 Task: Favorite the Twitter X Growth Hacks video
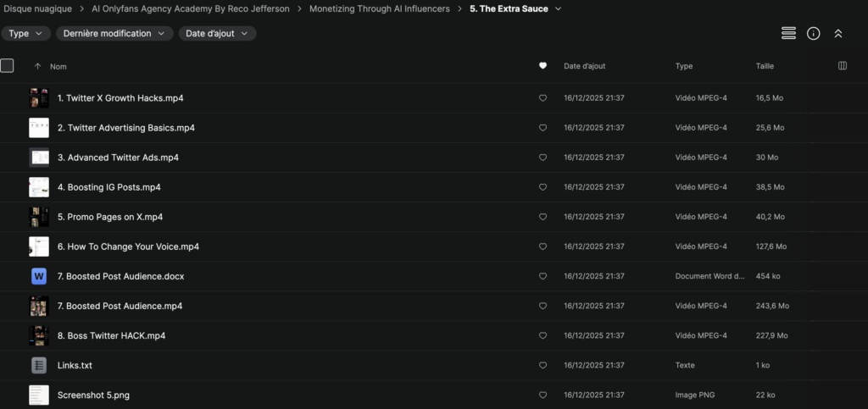(x=542, y=98)
